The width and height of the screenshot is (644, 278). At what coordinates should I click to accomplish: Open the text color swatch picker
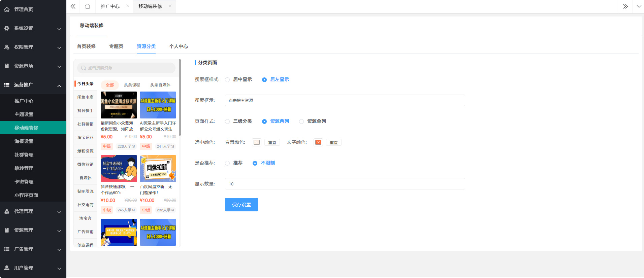[318, 142]
